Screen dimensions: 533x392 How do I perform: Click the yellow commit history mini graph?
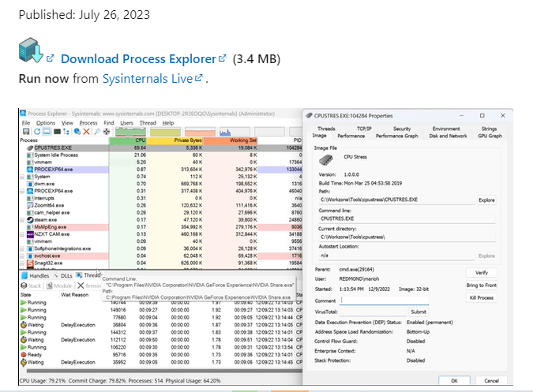click(165, 132)
